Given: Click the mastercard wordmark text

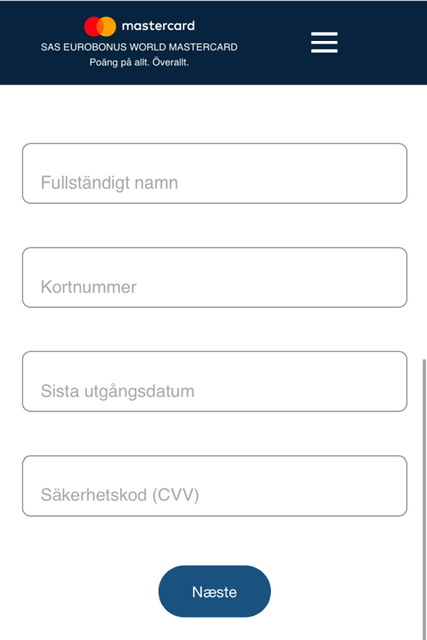Looking at the screenshot, I should click(158, 26).
